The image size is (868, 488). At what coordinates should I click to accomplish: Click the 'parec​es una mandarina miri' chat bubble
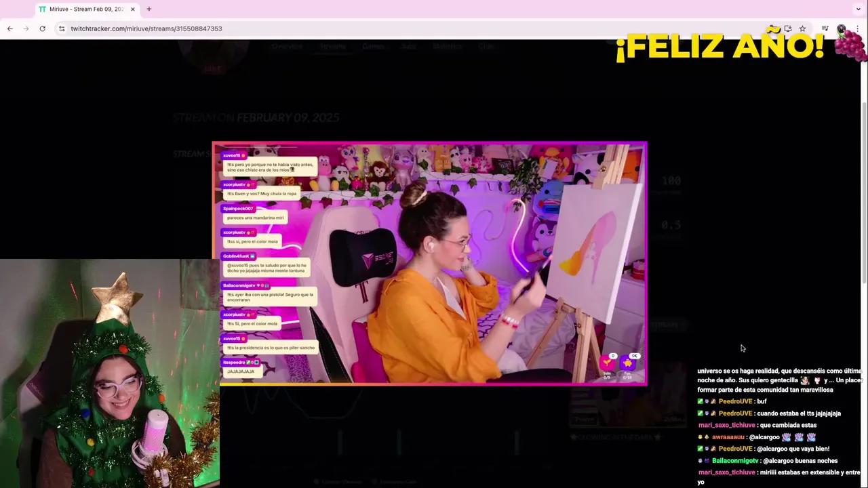[255, 218]
